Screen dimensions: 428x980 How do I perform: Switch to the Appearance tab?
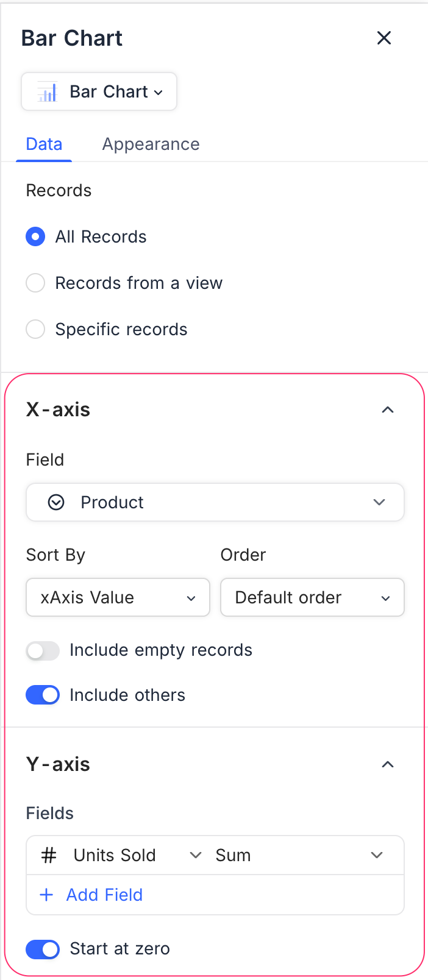151,144
